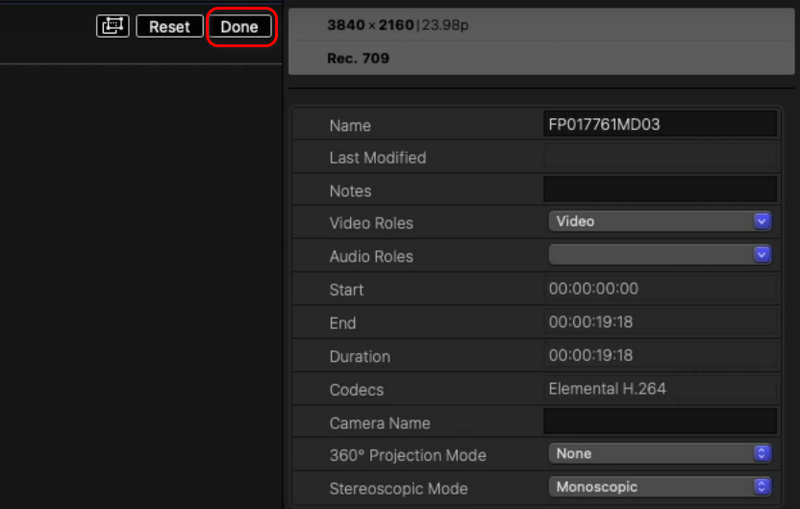This screenshot has height=509, width=800.
Task: Expand the 360° Projection Mode menu
Action: point(660,454)
